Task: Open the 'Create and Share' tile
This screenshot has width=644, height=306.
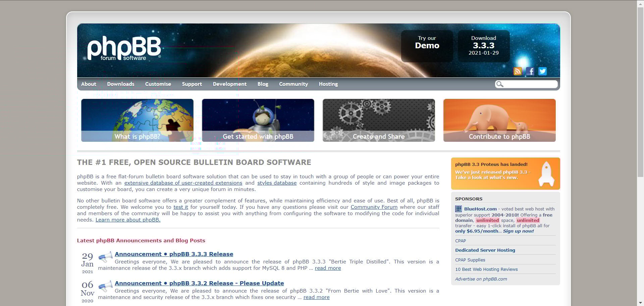Action: (379, 120)
